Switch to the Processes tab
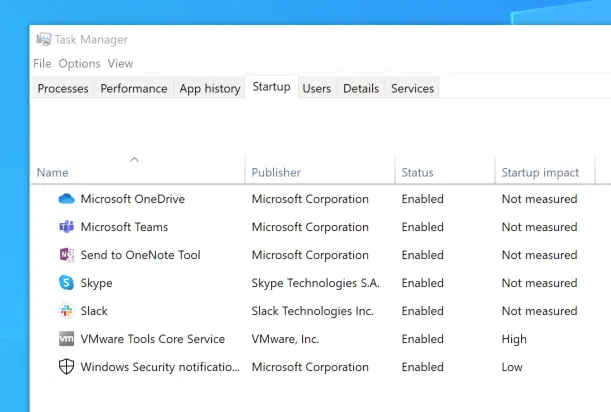 63,88
